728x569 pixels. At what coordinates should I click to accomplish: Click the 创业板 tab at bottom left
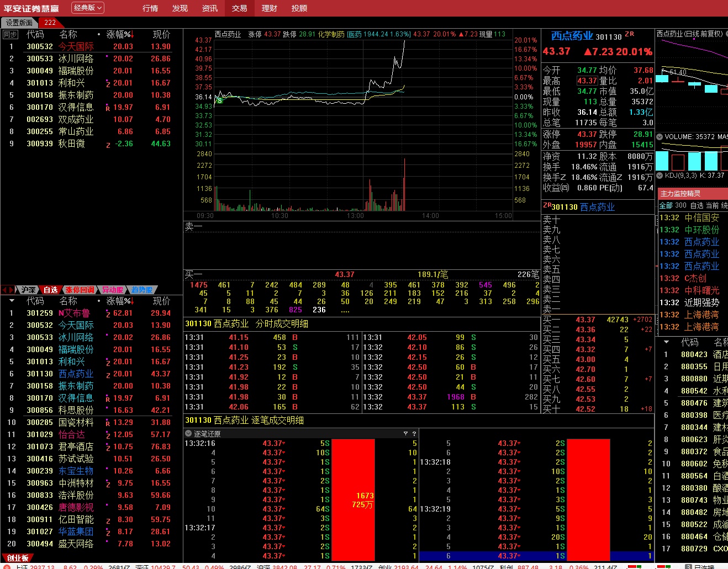[x=17, y=558]
